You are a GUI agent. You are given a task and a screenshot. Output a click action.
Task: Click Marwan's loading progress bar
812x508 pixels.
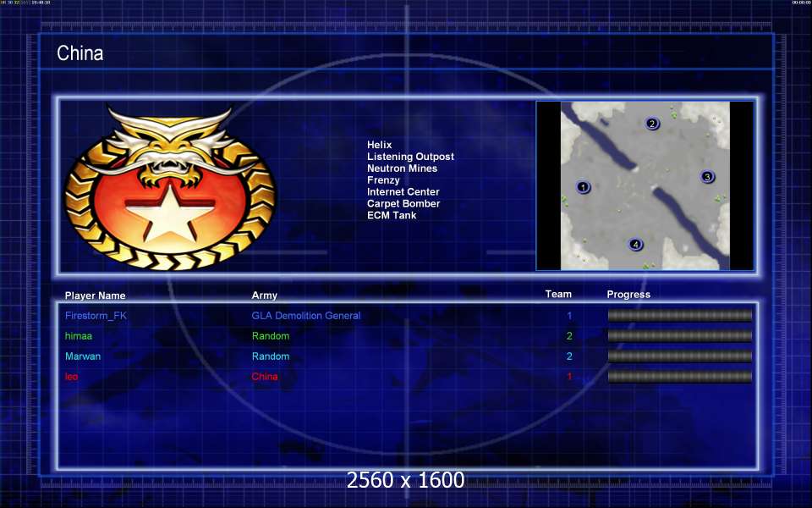[x=679, y=356]
